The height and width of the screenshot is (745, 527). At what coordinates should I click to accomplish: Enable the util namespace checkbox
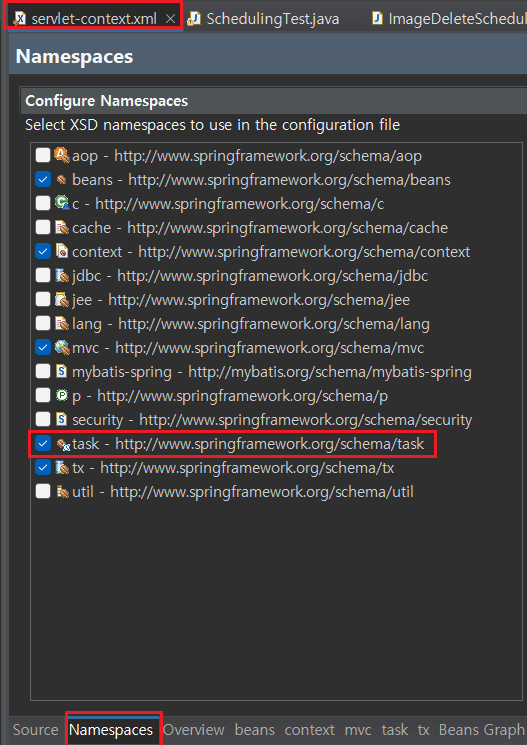(43, 491)
